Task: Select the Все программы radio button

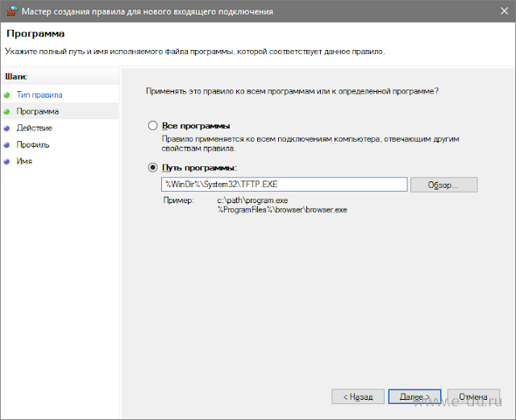Action: tap(152, 126)
